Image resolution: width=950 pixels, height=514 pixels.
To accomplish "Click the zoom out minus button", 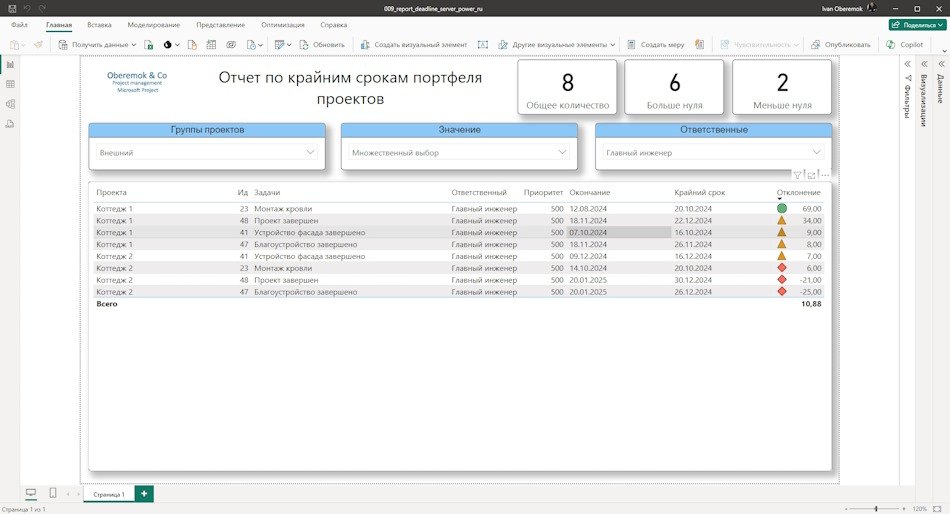I will click(x=846, y=509).
